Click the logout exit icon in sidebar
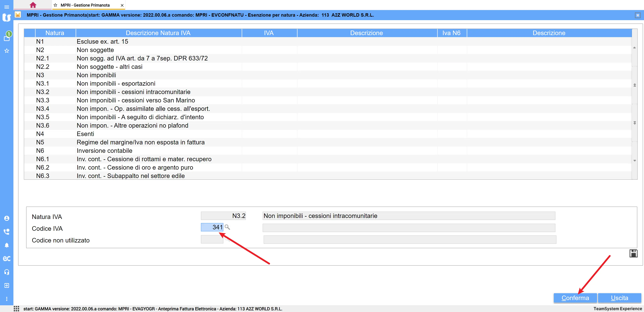Viewport: 644px width, 312px height. click(7, 285)
